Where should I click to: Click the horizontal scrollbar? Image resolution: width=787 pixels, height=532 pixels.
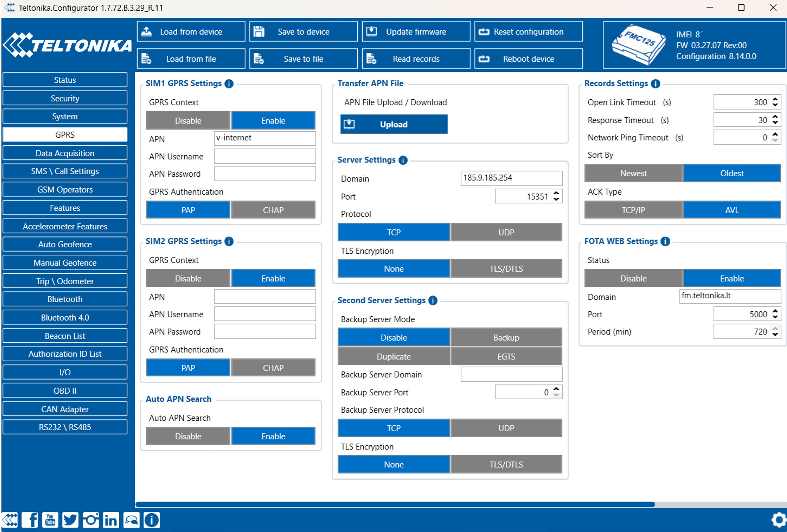tap(395, 504)
